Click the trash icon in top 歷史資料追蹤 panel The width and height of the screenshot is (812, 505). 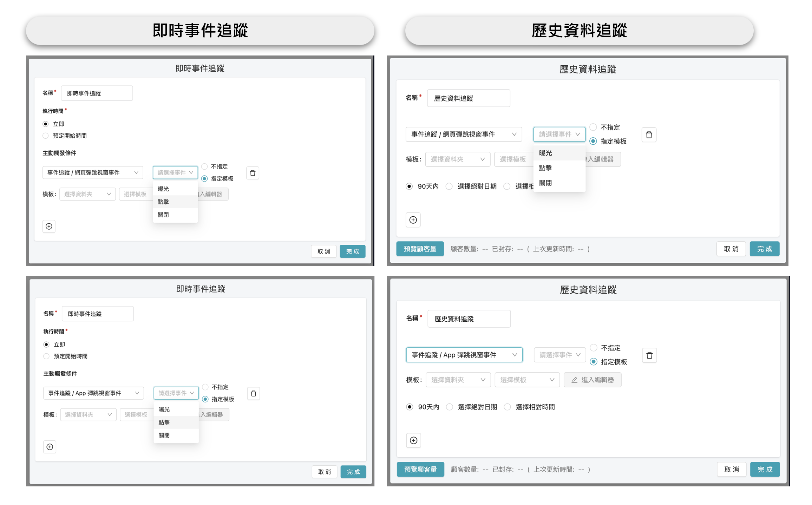[649, 135]
